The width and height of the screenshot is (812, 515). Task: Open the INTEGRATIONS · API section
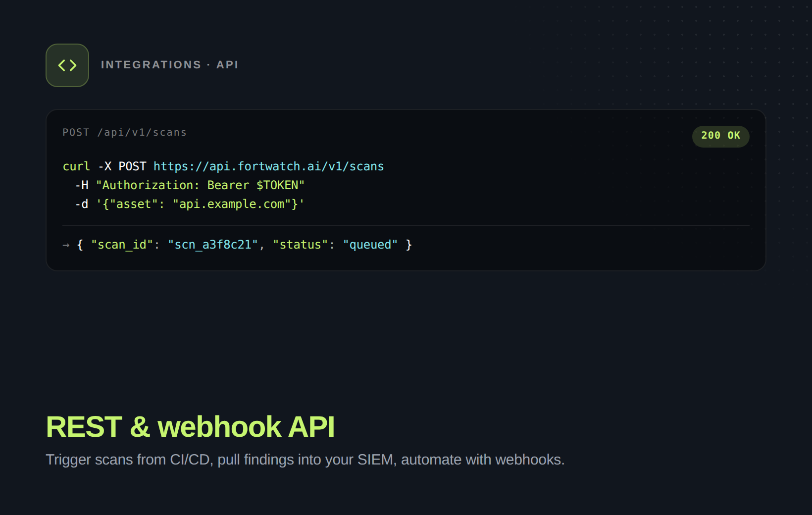(169, 64)
